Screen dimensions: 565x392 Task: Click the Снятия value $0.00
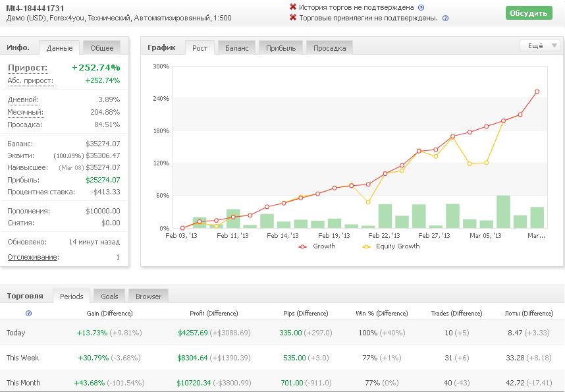point(111,223)
